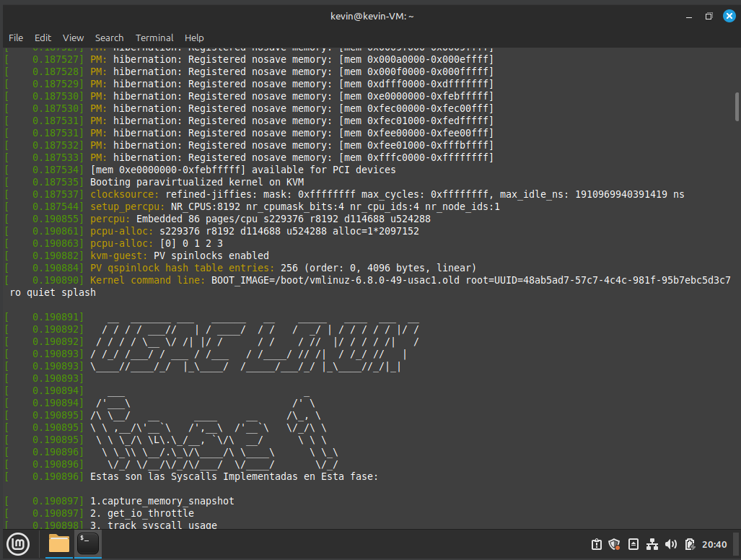The width and height of the screenshot is (741, 560).
Task: Click the 20:40 clock to show the calendar
Action: pos(714,544)
